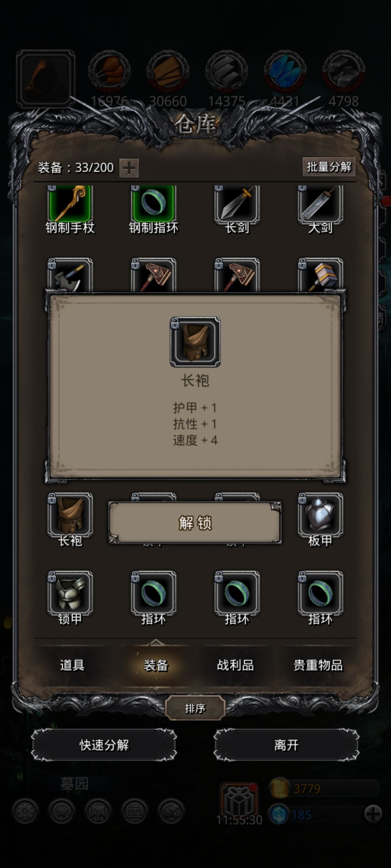Switch to the 道具 tab
Viewport: 391px width, 868px height.
click(72, 665)
